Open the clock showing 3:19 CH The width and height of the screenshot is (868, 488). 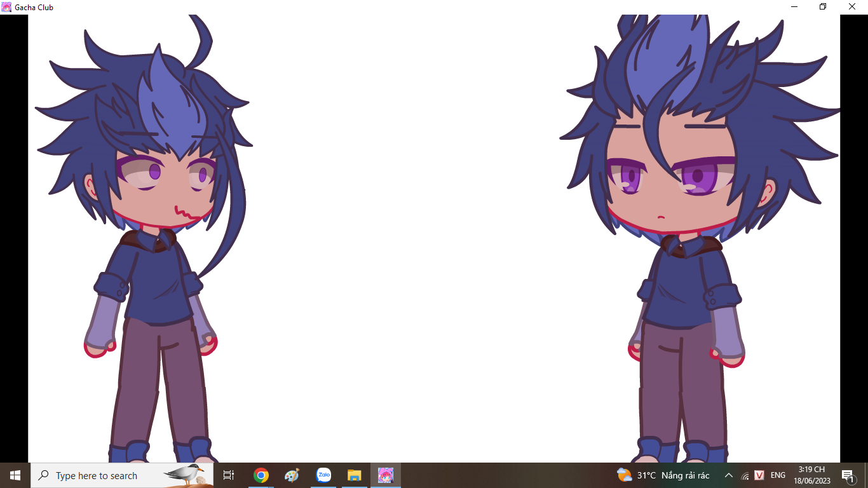click(811, 475)
